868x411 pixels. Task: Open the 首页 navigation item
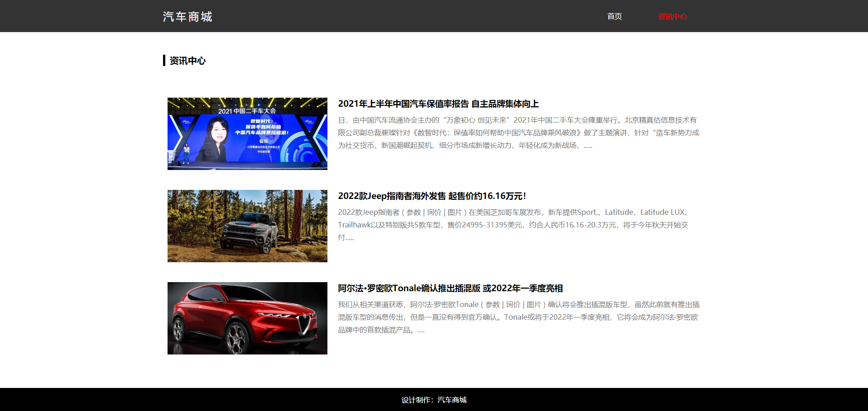(x=615, y=16)
